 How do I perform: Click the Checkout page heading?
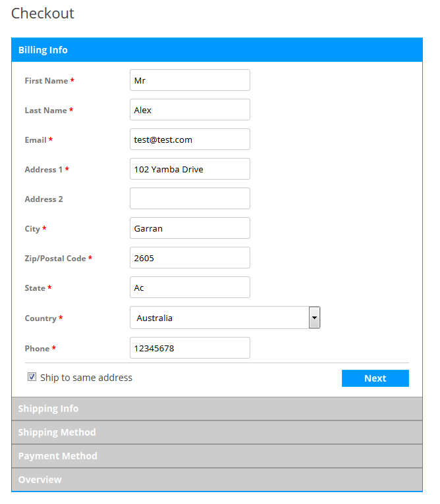(x=43, y=14)
